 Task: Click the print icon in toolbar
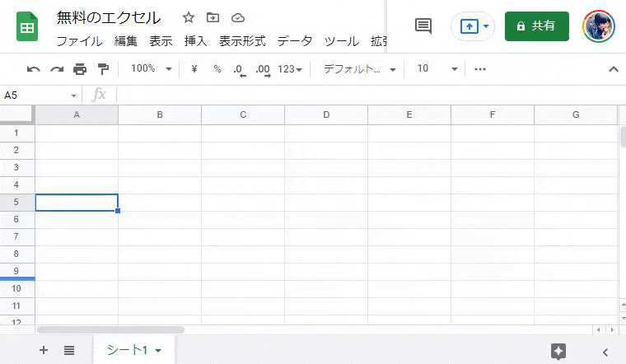[80, 69]
